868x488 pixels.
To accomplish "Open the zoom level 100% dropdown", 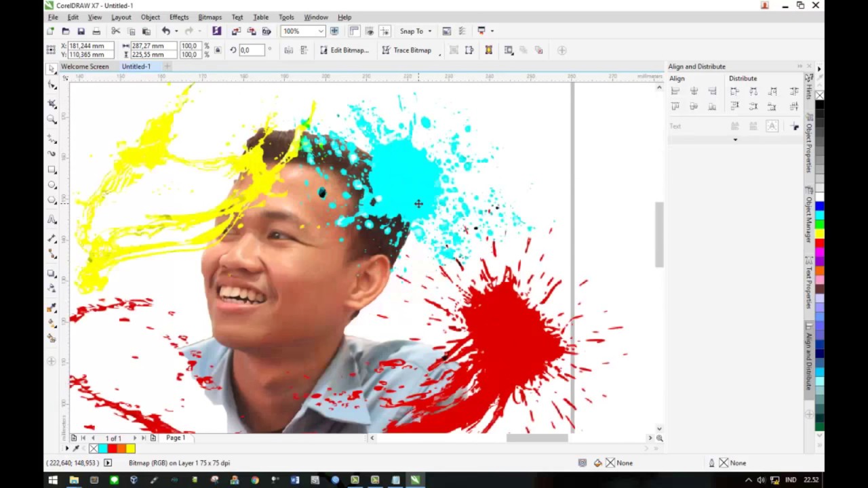I will pos(321,31).
